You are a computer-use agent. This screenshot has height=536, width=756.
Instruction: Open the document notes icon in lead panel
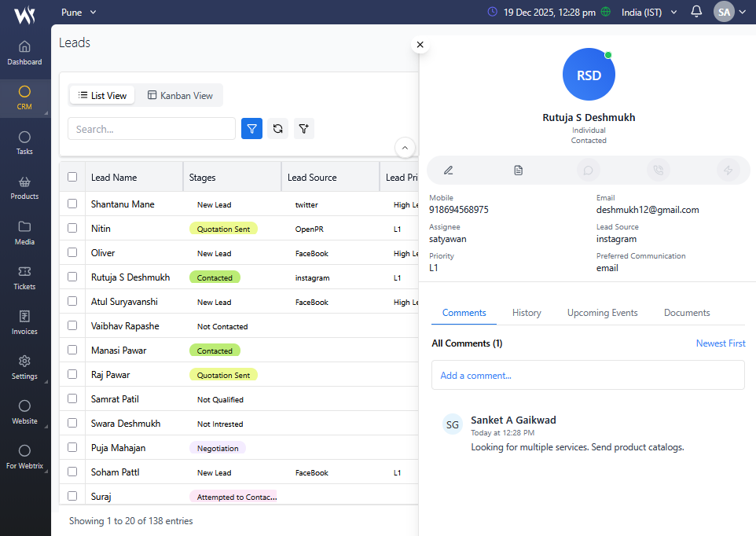[x=519, y=170]
